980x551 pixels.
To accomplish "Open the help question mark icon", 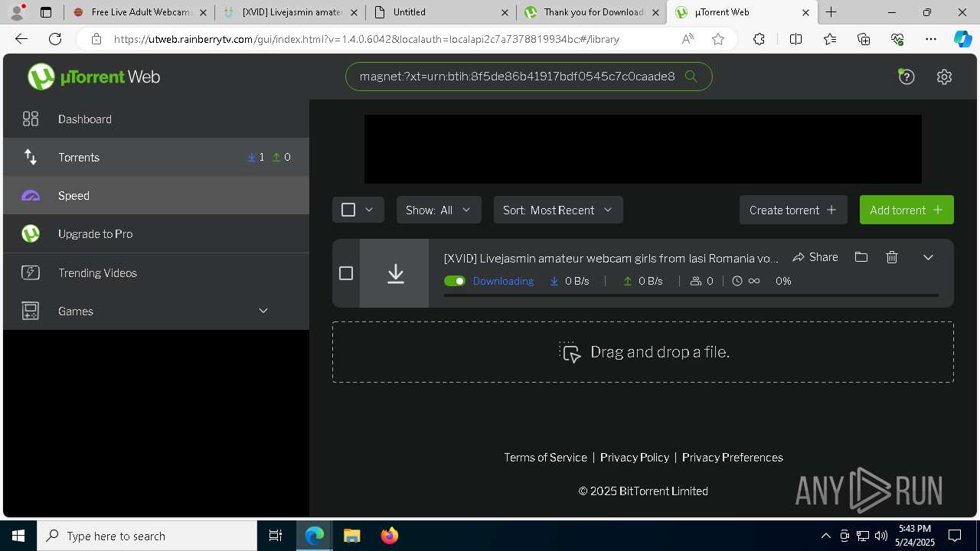I will click(x=906, y=77).
